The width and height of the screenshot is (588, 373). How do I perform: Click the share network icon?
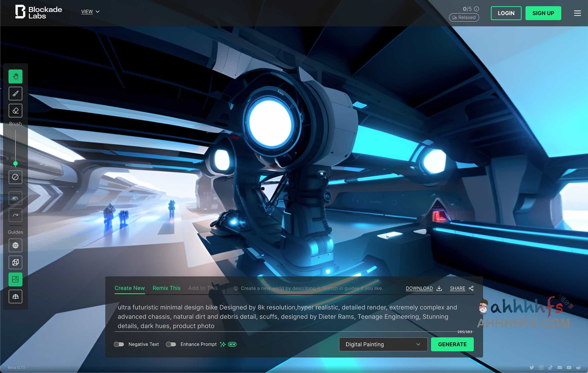[471, 288]
